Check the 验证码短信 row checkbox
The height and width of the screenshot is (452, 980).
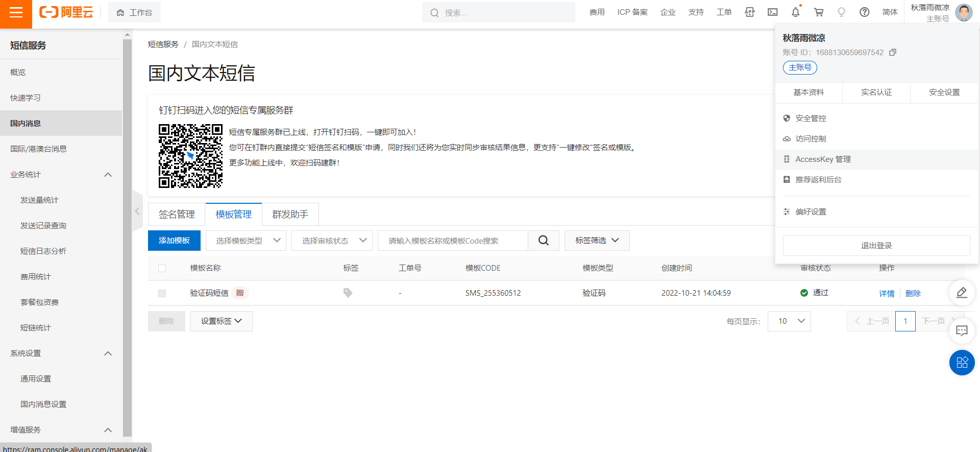tap(162, 293)
